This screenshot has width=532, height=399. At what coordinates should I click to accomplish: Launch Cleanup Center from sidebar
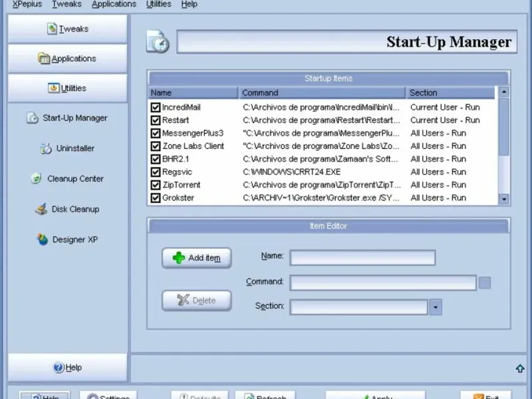[x=67, y=178]
